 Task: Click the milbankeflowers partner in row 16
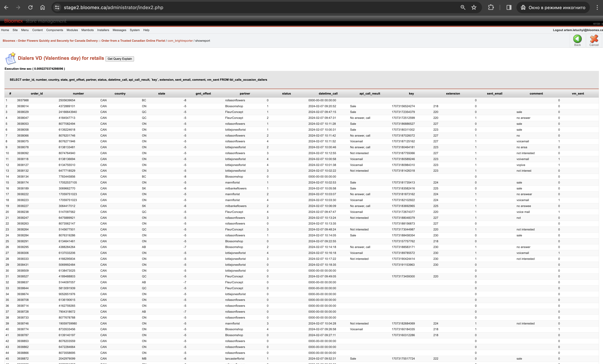point(236,188)
